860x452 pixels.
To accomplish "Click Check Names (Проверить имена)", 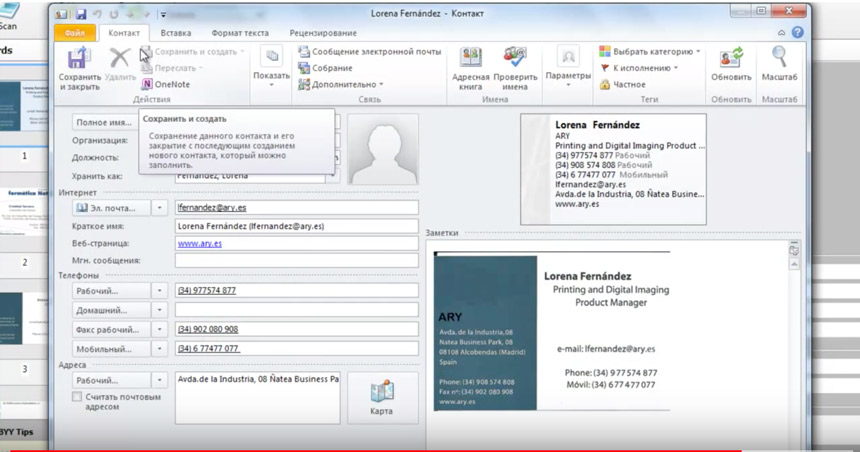I will (x=515, y=69).
